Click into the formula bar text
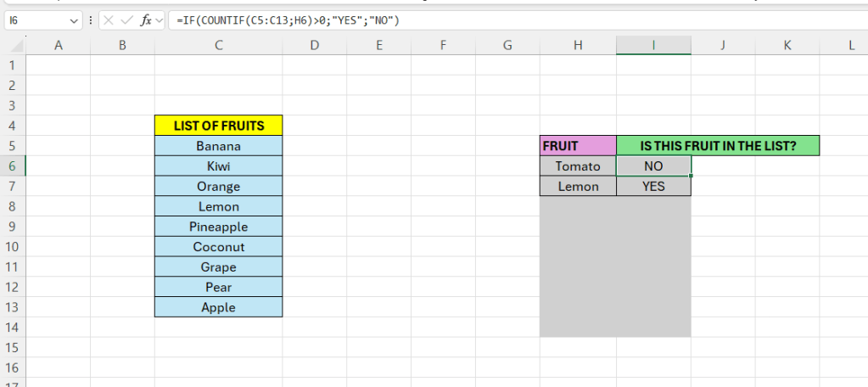Viewport: 868px width, 387px height. tap(509, 20)
